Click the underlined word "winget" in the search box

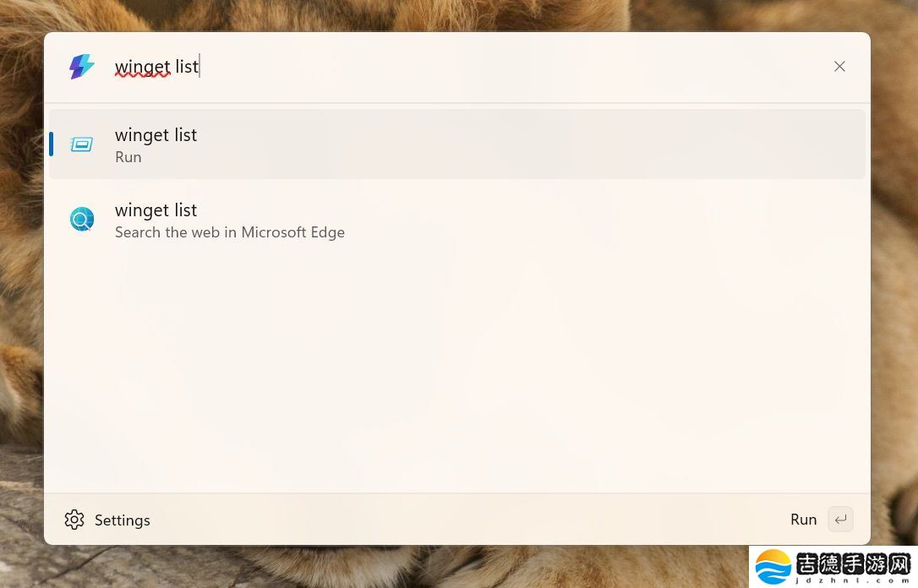pos(143,67)
